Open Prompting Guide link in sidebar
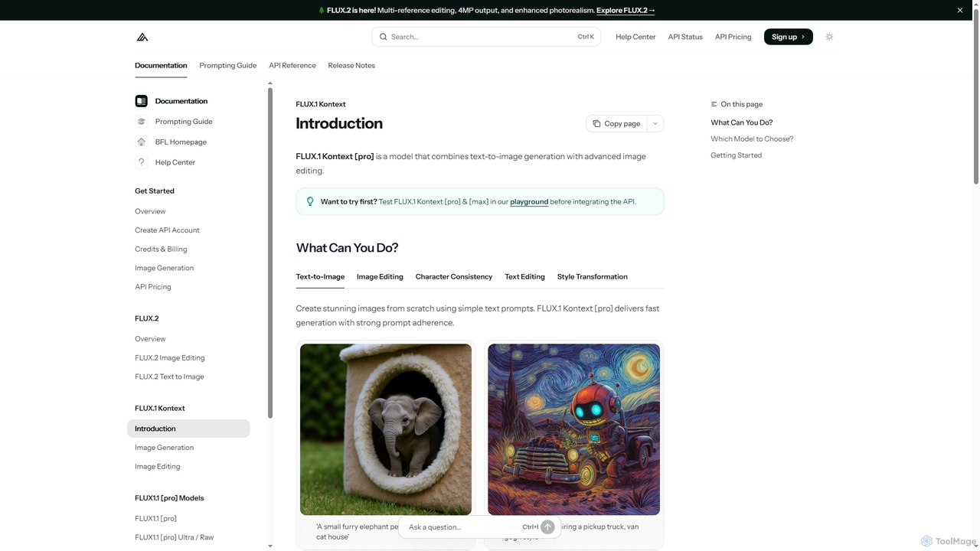The height and width of the screenshot is (551, 980). tap(184, 122)
